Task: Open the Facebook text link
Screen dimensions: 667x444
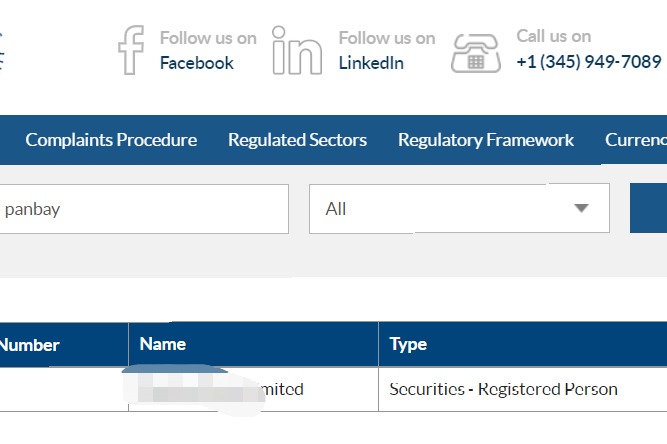Action: tap(196, 63)
